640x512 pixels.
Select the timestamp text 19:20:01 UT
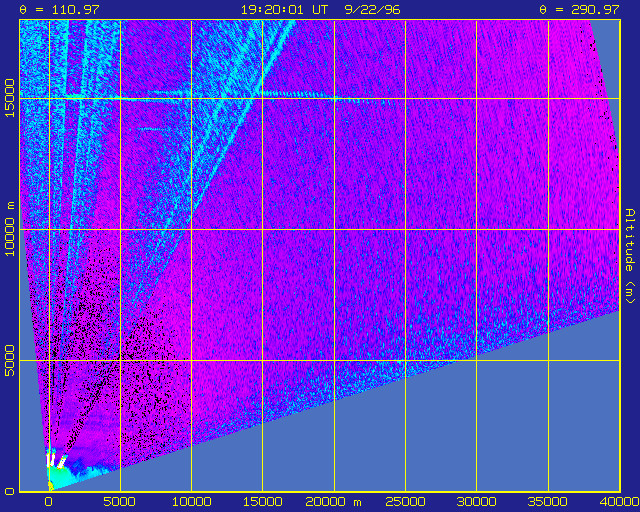click(284, 9)
